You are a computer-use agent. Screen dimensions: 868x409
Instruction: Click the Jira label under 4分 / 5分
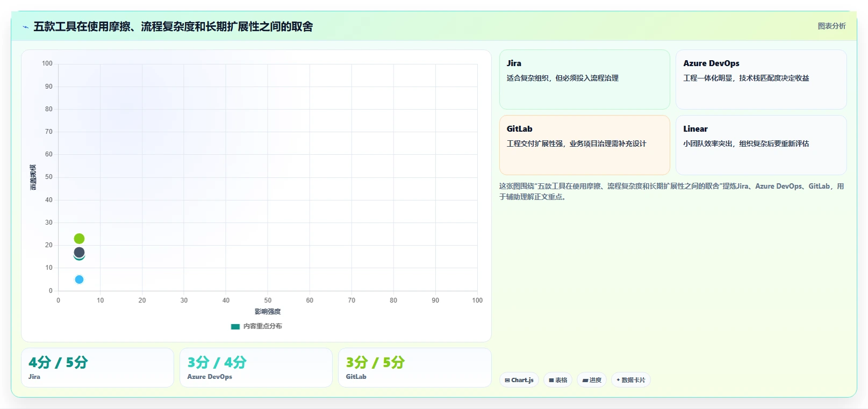34,377
